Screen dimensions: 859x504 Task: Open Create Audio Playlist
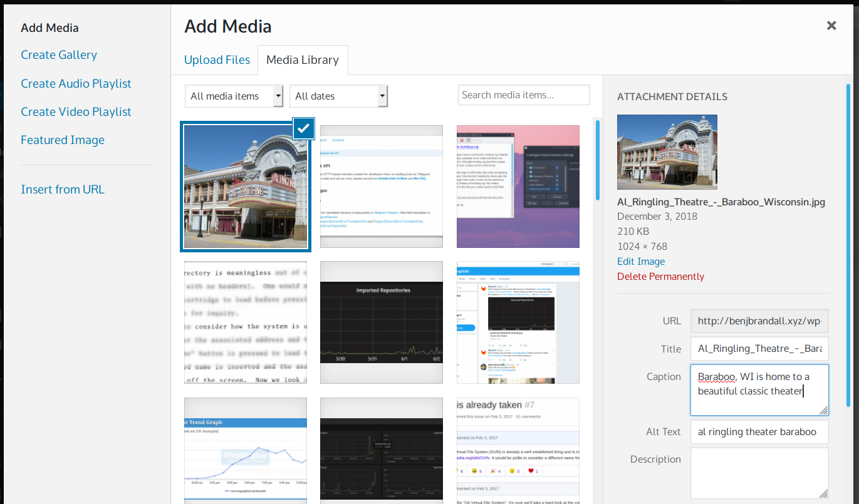[76, 83]
